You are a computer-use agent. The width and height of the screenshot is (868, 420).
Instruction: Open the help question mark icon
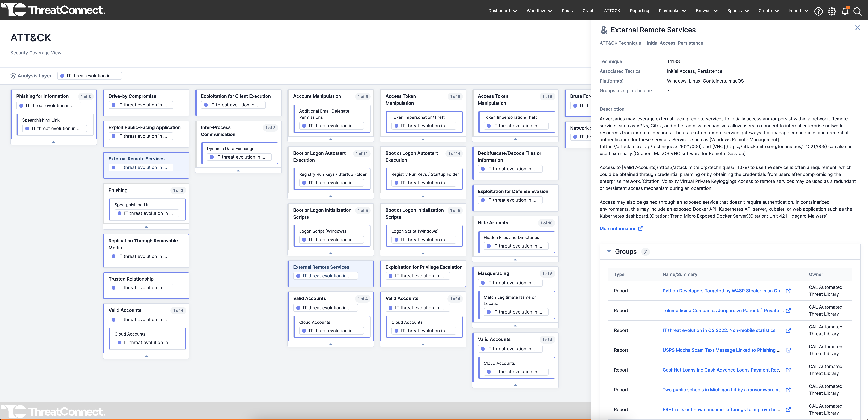pos(818,11)
